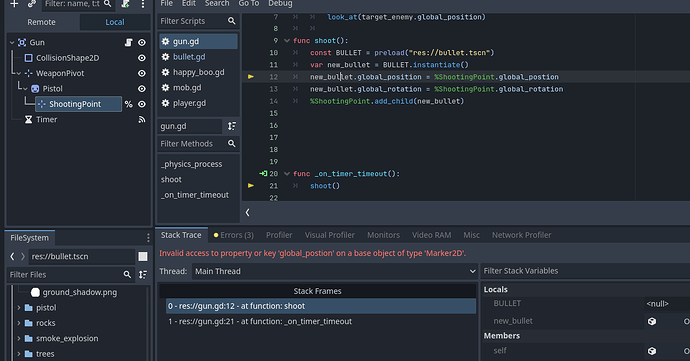Viewport: 690px width, 361px height.
Task: Open the Debug menu
Action: 280,4
